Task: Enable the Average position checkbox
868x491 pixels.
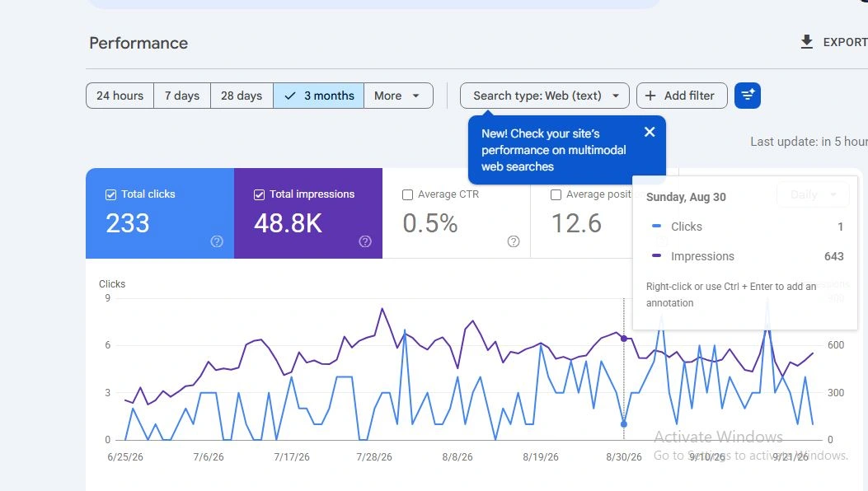Action: [556, 195]
